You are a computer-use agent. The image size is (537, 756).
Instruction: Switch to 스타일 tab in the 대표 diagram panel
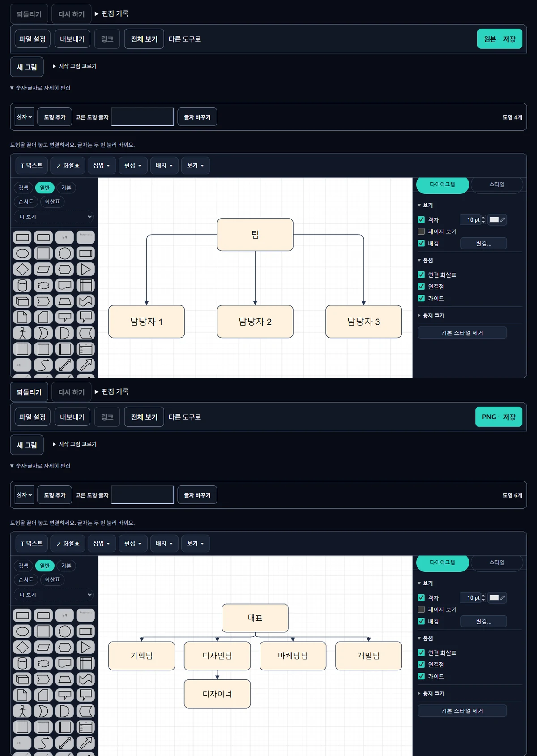(497, 563)
